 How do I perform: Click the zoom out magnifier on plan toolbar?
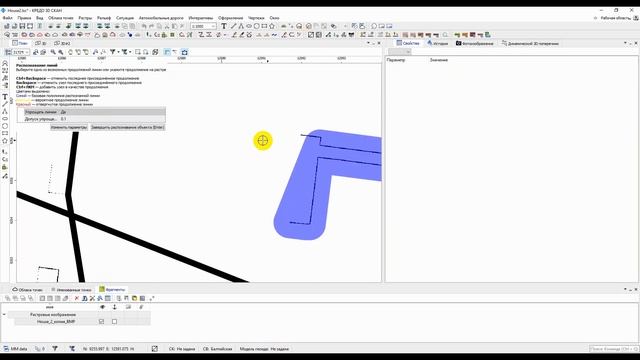pyautogui.click(x=61, y=52)
